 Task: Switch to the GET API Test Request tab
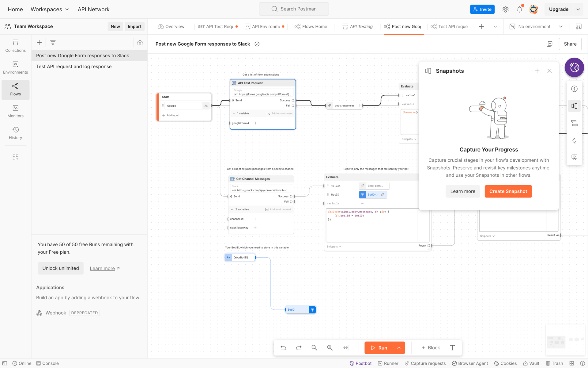tap(218, 26)
